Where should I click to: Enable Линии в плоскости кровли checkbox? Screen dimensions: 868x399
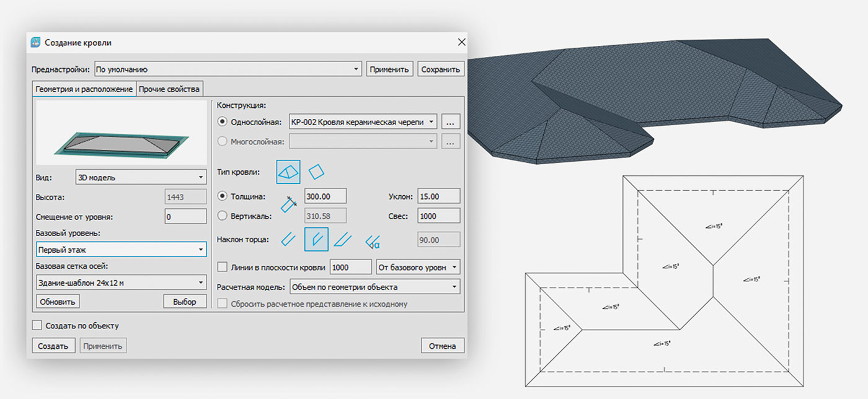[x=223, y=267]
